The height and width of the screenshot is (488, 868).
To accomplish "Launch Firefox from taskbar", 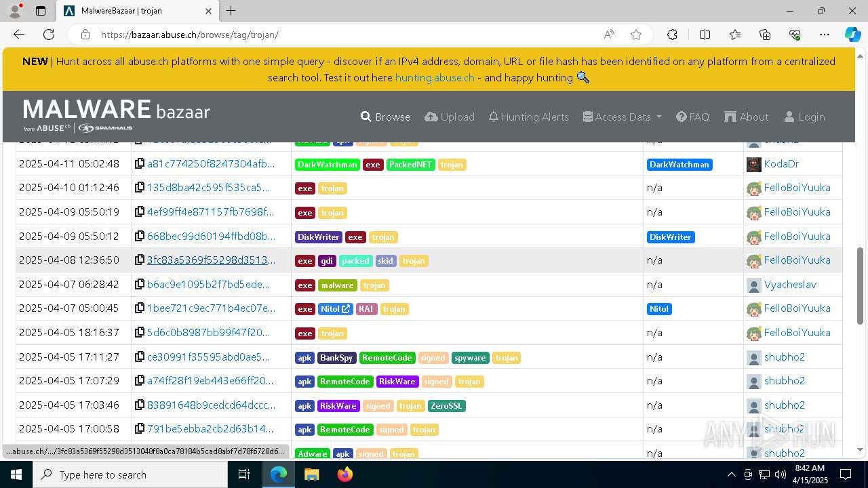I will (x=344, y=474).
